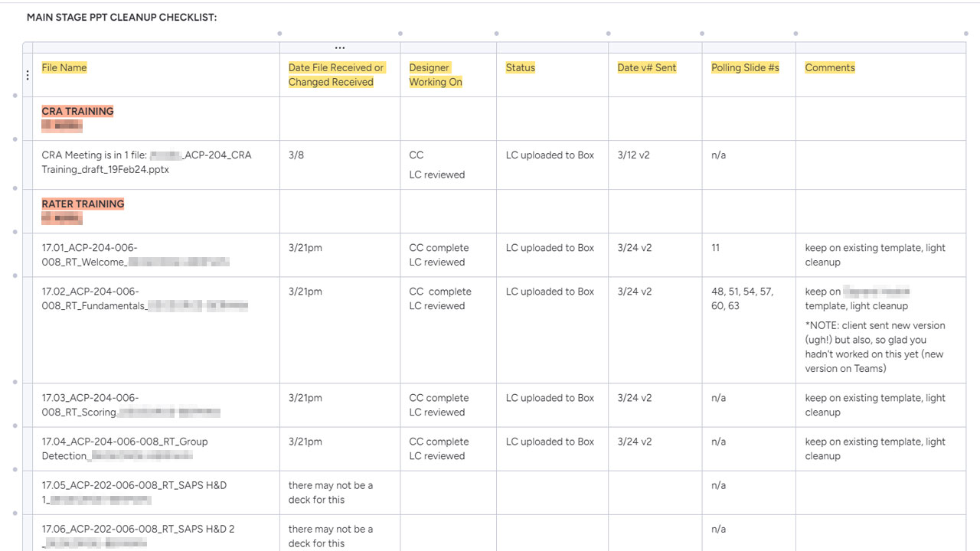Click insert-column dot at right edge of Comments column

click(965, 34)
